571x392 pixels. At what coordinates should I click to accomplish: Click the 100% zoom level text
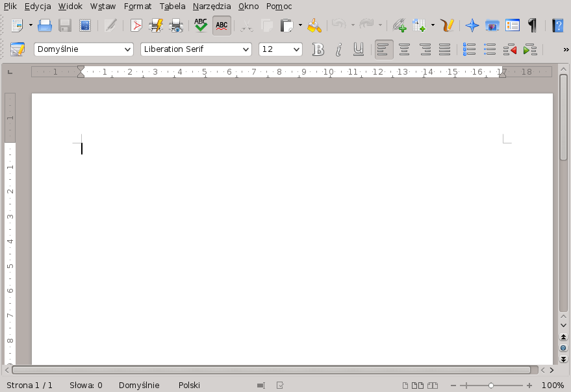click(x=552, y=386)
